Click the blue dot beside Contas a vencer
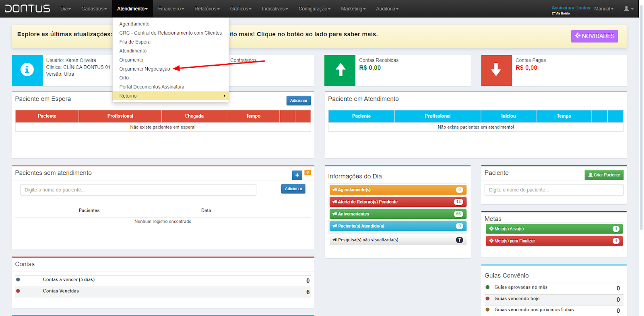 [x=18, y=279]
